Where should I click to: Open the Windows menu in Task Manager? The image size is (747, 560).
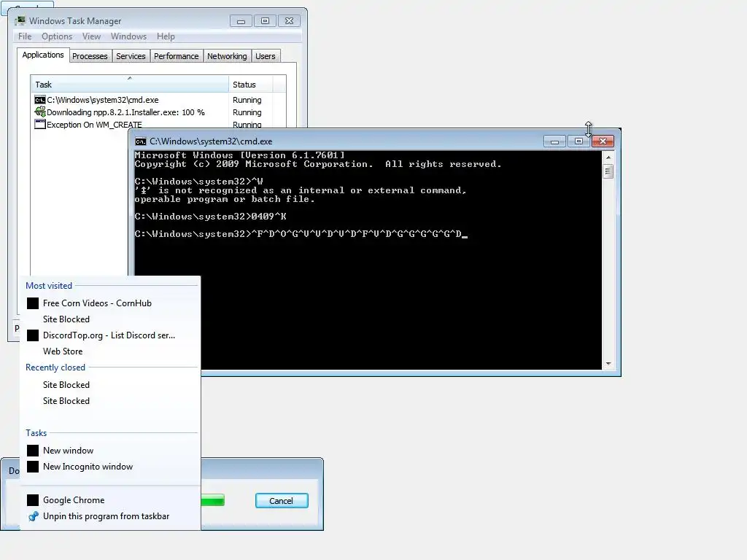tap(128, 36)
